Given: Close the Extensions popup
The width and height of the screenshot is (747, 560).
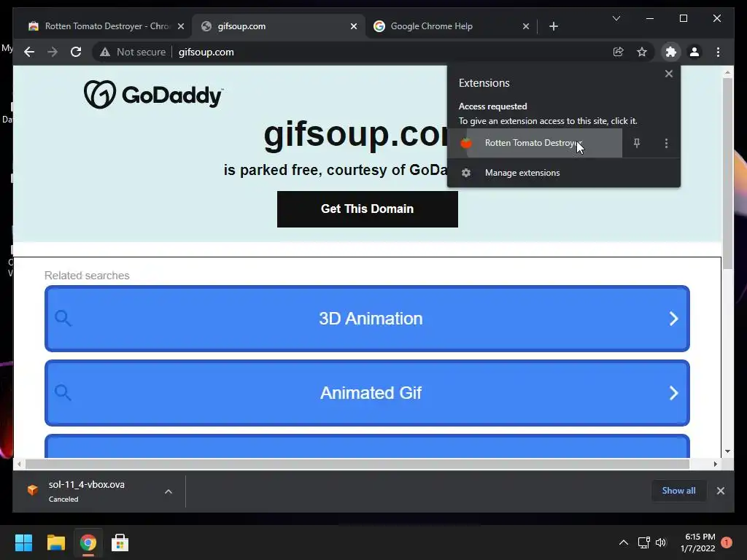Looking at the screenshot, I should (x=669, y=74).
